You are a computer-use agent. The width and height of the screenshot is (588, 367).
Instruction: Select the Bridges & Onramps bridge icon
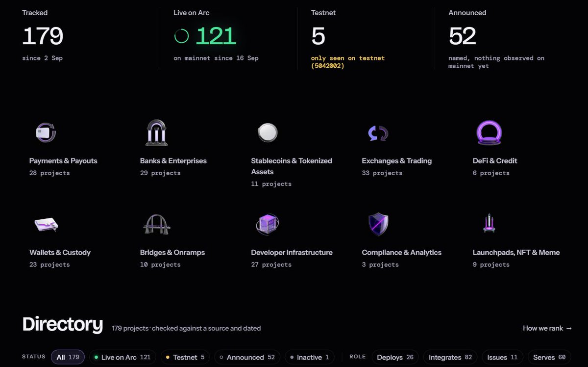tap(157, 224)
